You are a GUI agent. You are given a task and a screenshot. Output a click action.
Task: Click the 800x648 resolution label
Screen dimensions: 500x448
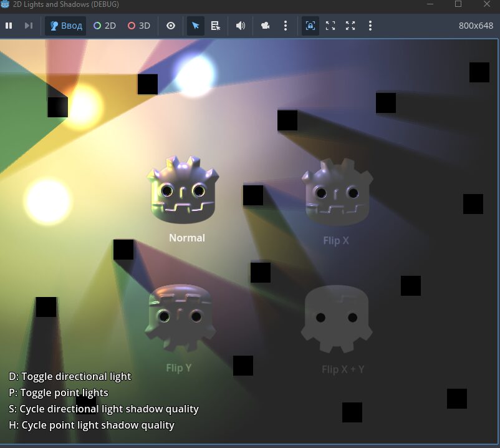pos(476,26)
